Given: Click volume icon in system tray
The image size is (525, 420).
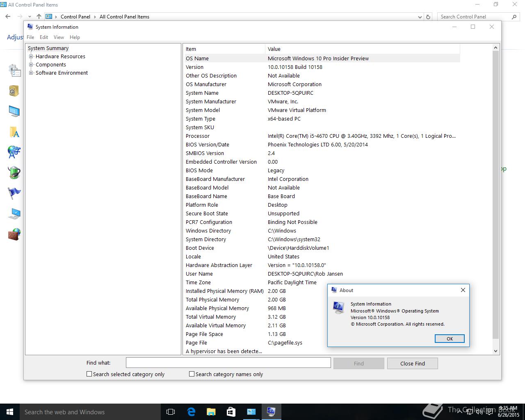Looking at the screenshot, I should (479, 412).
